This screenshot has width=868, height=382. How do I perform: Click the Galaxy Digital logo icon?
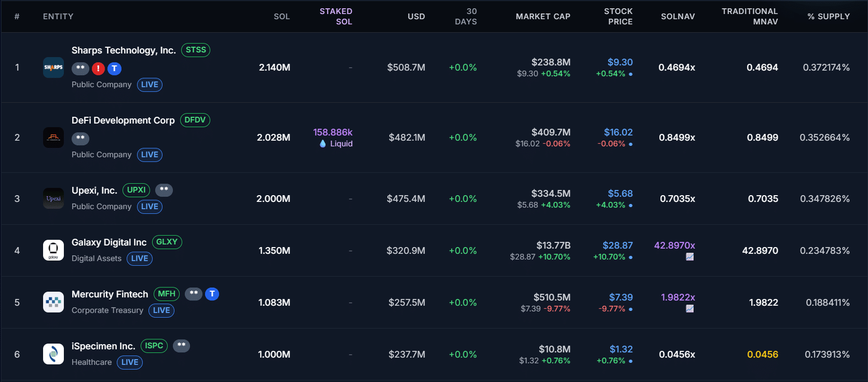tap(53, 250)
